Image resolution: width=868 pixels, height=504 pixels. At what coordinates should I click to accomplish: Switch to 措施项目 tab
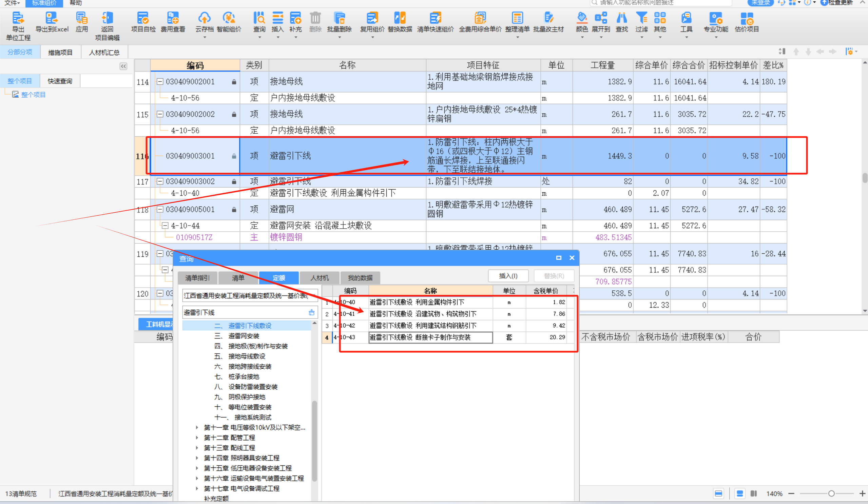click(x=60, y=52)
